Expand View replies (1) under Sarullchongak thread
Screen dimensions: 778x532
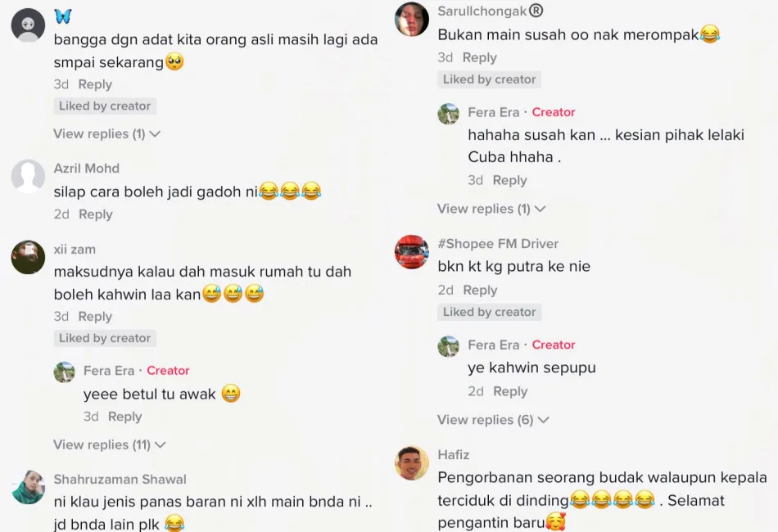(491, 209)
